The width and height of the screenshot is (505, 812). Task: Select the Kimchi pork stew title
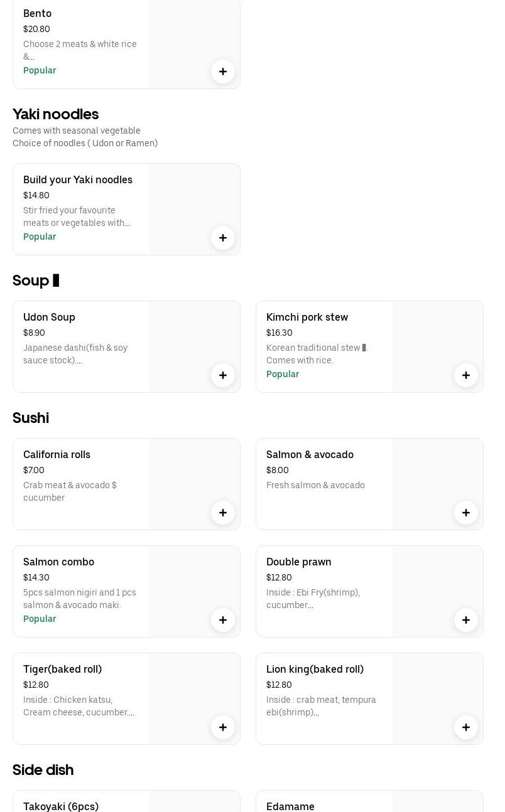pos(307,318)
